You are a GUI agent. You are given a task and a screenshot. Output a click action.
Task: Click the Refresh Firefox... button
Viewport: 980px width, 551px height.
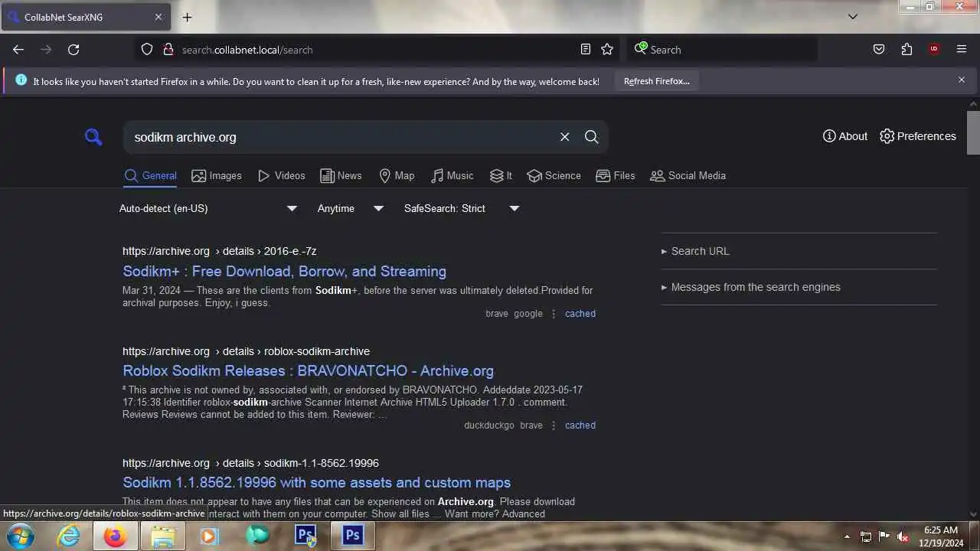pyautogui.click(x=657, y=81)
